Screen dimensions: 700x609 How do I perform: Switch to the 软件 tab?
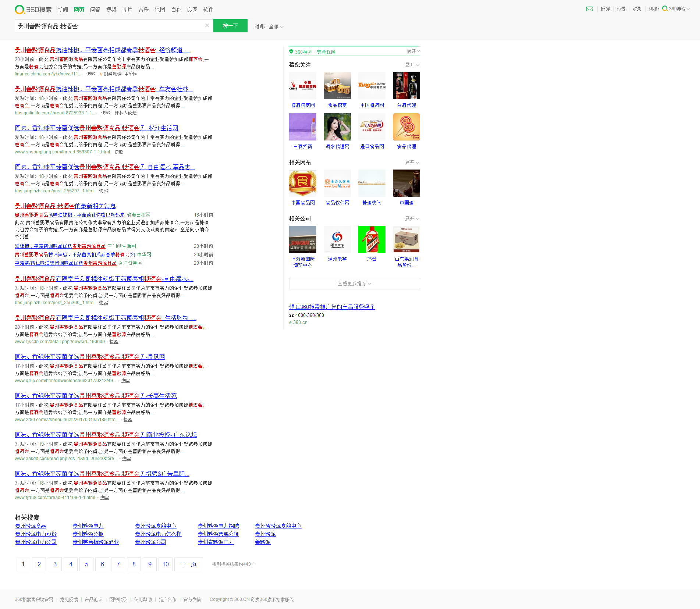click(208, 10)
